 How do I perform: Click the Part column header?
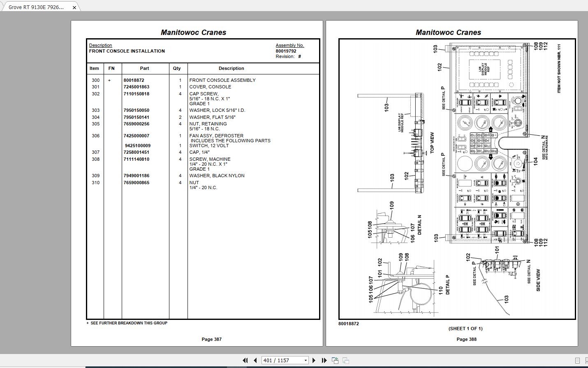tap(144, 68)
